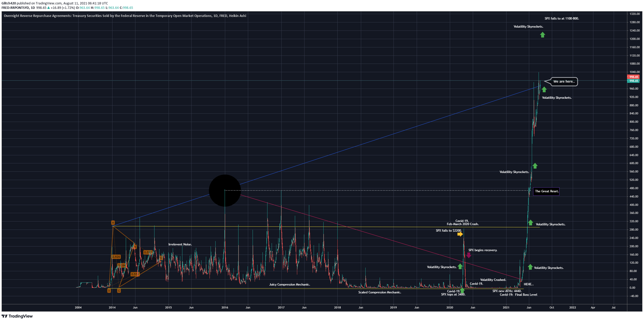Click the 480.00 value on price axis
This screenshot has height=321, width=644.
tap(634, 188)
